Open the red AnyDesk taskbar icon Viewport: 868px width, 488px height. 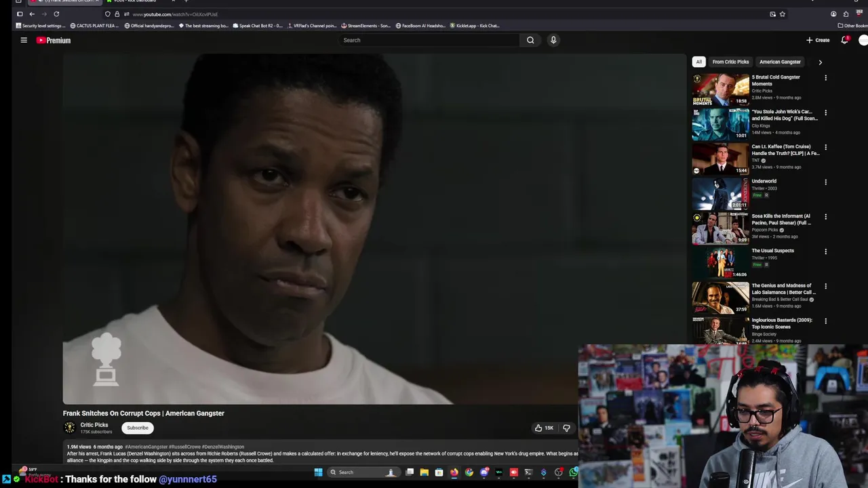point(514,472)
